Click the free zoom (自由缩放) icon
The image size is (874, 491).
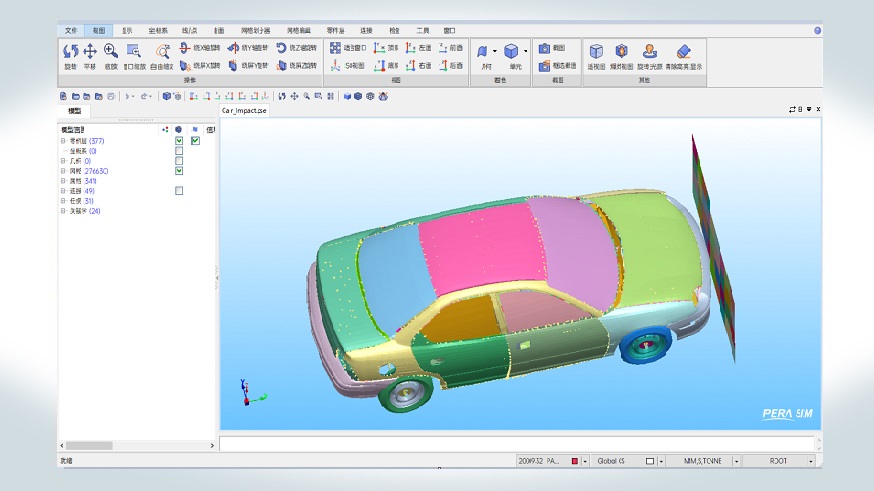pos(161,51)
